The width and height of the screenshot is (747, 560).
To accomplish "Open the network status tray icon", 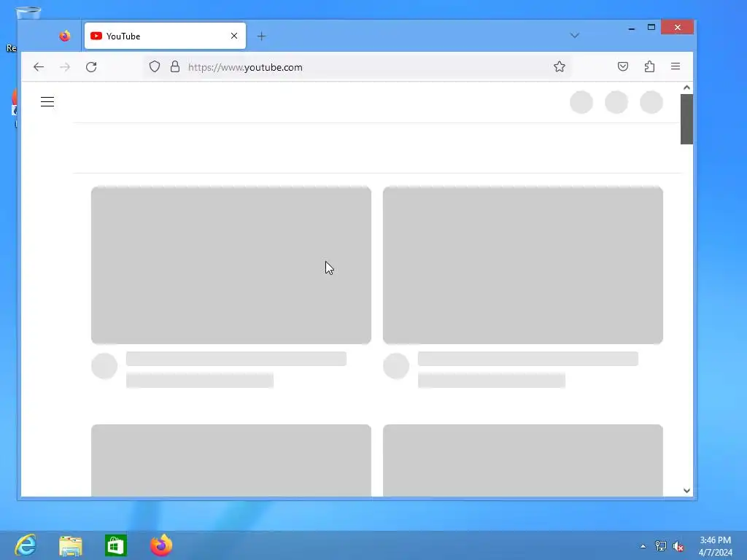I will (661, 546).
